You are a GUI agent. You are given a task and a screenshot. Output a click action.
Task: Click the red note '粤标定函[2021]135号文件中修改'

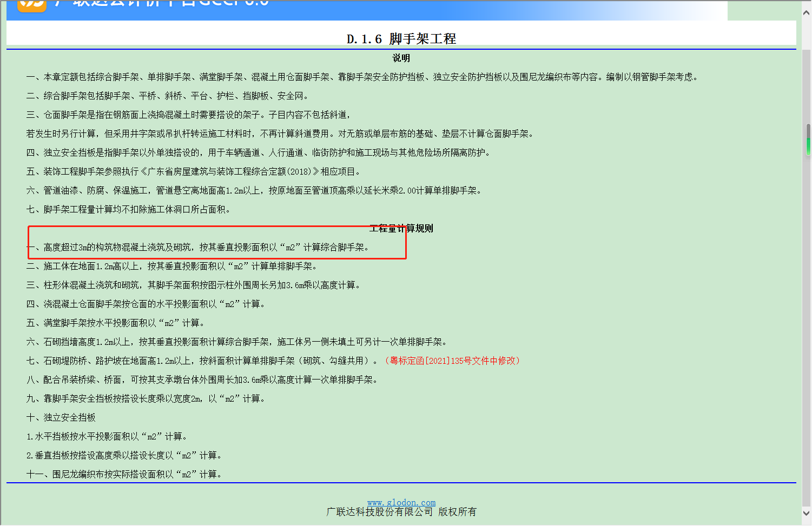(452, 361)
